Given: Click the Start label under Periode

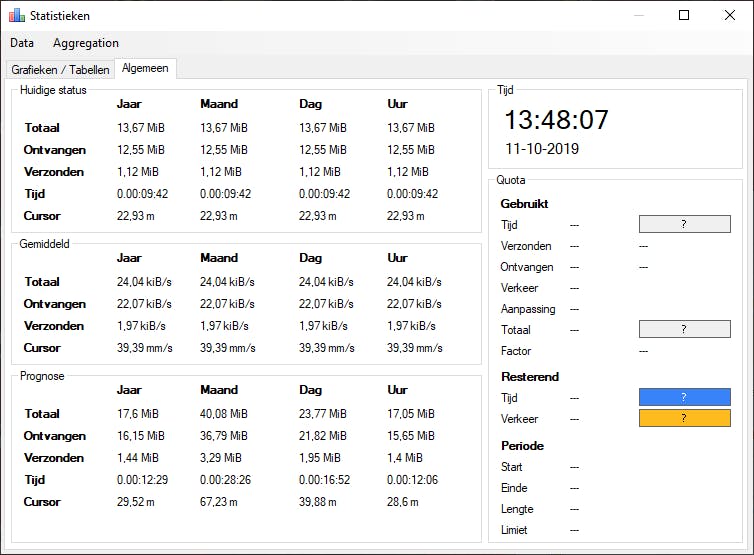Looking at the screenshot, I should pos(512,467).
